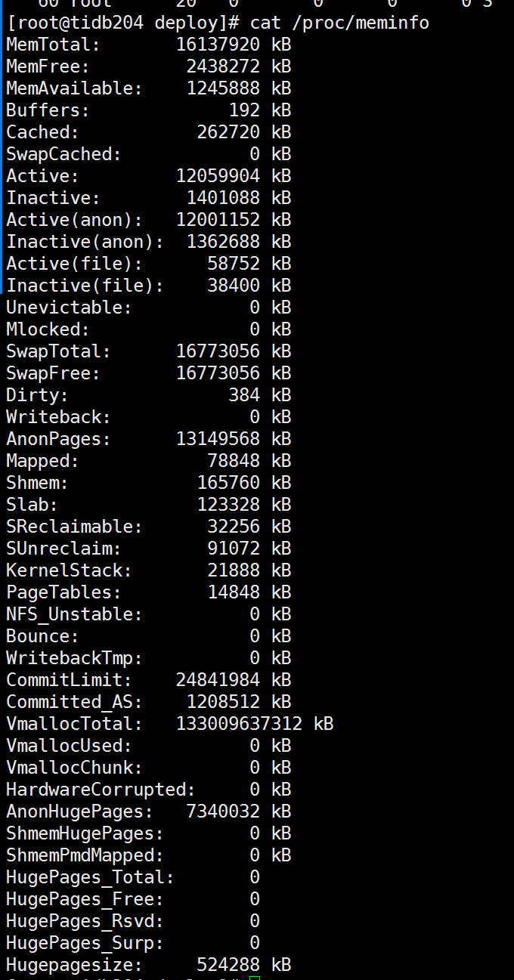Click the Active(anon) label
This screenshot has height=980, width=514.
[74, 220]
